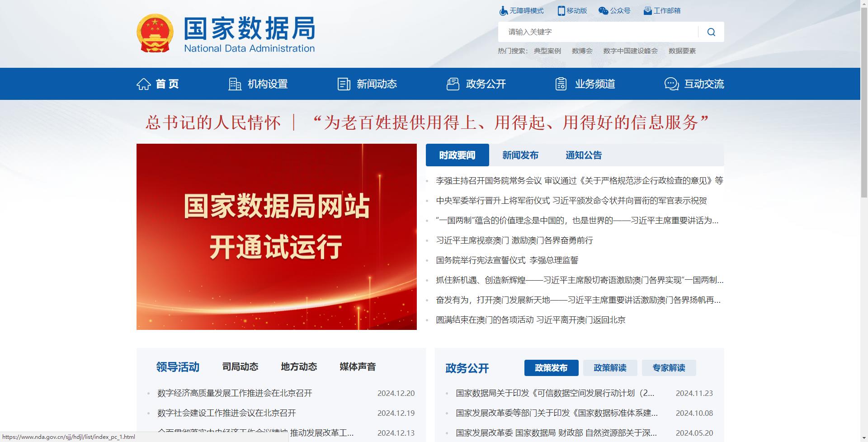868x442 pixels.
Task: Click the 业务频道 clipboard icon
Action: pos(561,84)
